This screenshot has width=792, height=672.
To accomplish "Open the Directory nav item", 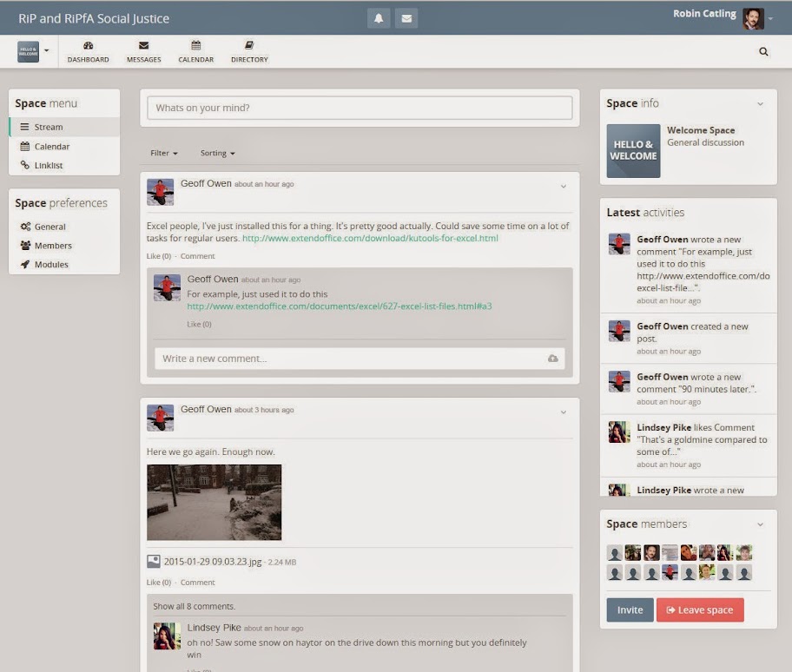I will (x=249, y=52).
